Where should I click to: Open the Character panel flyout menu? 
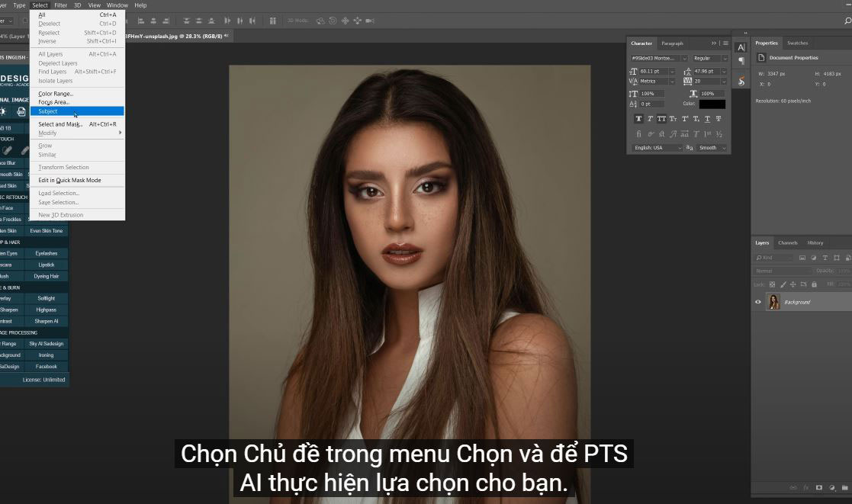click(725, 43)
